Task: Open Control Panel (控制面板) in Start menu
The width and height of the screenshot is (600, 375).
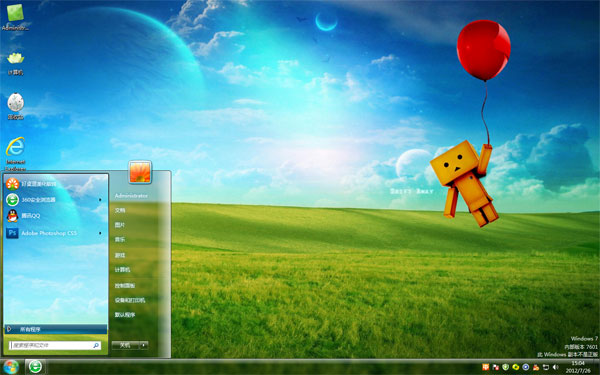Action: pyautogui.click(x=125, y=285)
